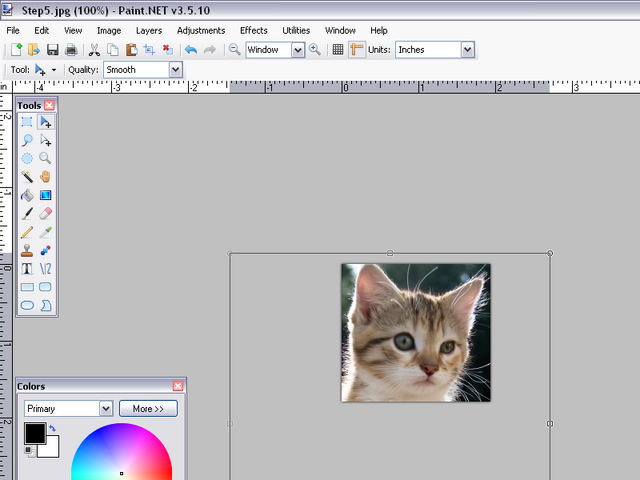Select the Rectangle Select tool
The width and height of the screenshot is (640, 480).
(x=27, y=122)
